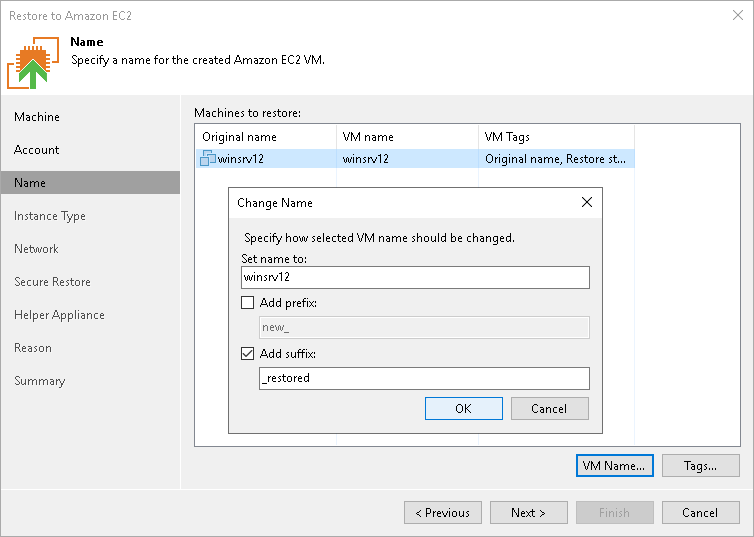Click the suffix field containing _restored
754x537 pixels.
coord(424,378)
